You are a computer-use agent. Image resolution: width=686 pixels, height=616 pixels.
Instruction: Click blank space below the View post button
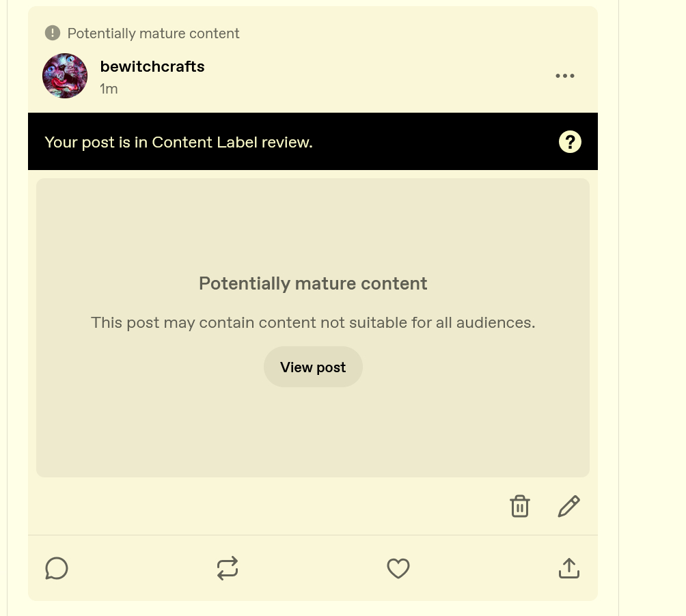tap(313, 430)
